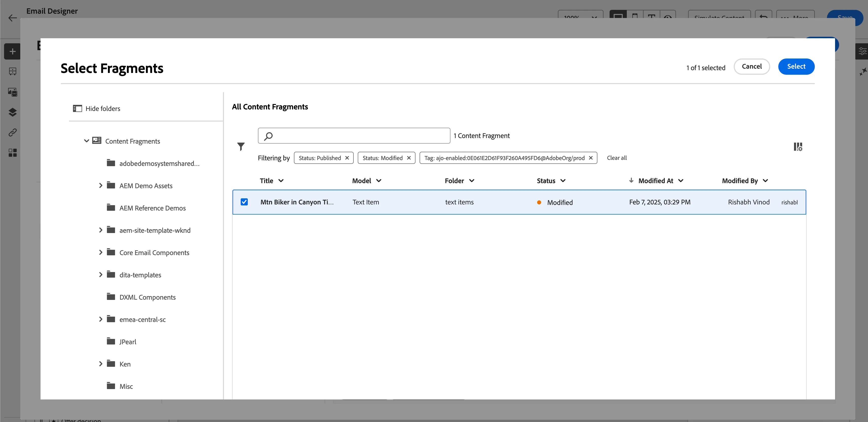
Task: Click the search magnifier icon
Action: coord(268,136)
